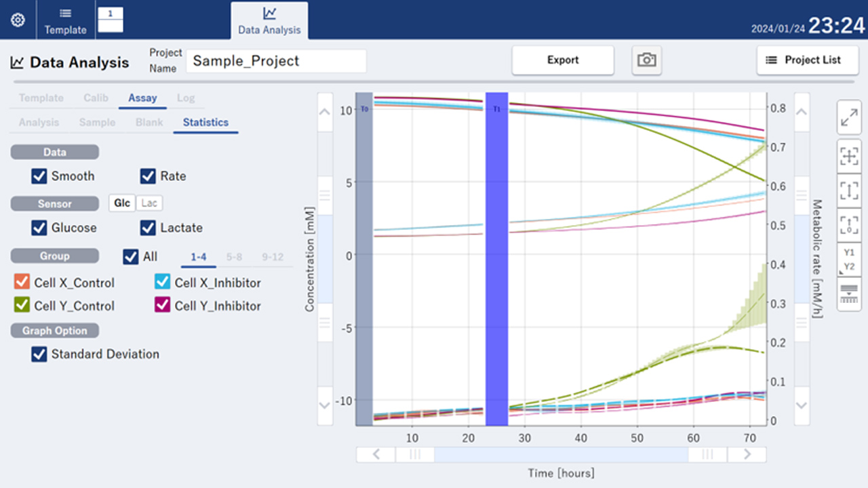The height and width of the screenshot is (488, 868).
Task: Toggle the Y1/Y2 axis selector
Action: pos(849,260)
